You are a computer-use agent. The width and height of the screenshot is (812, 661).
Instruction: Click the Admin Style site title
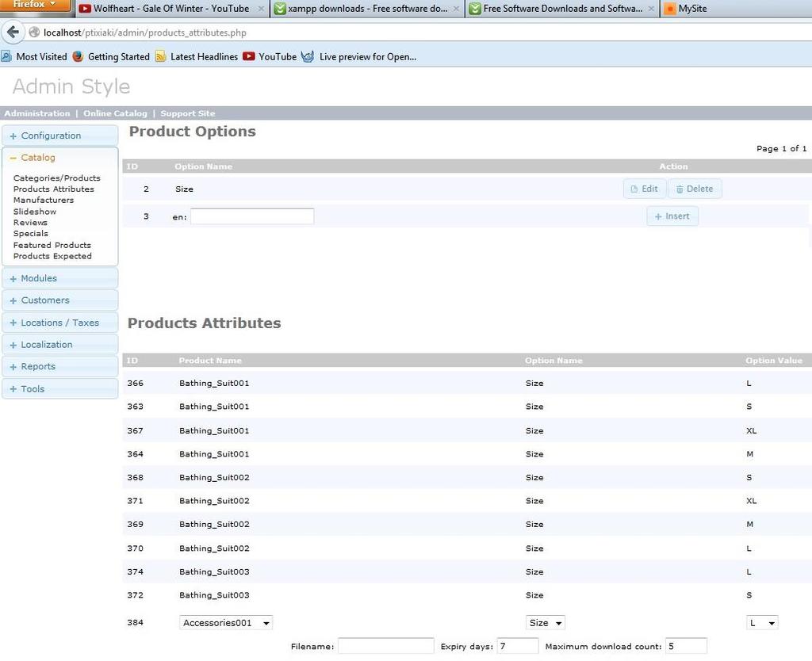[x=71, y=86]
